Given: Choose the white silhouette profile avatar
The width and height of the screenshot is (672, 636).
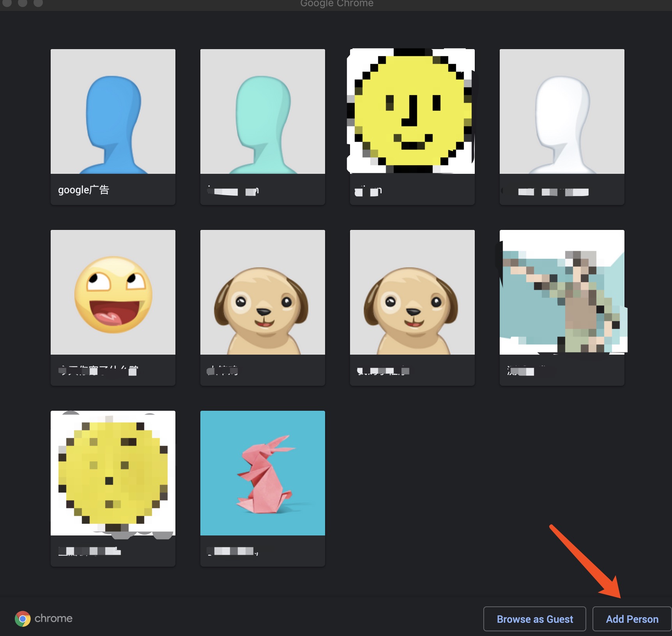Looking at the screenshot, I should [x=562, y=111].
